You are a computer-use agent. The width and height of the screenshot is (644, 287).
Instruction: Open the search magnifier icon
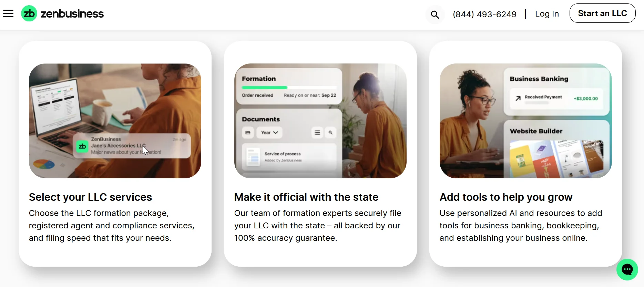click(435, 14)
